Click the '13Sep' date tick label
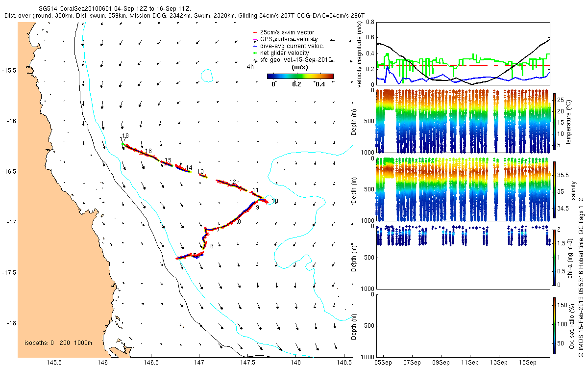Image resolution: width=588 pixels, height=368 pixels. click(x=499, y=363)
